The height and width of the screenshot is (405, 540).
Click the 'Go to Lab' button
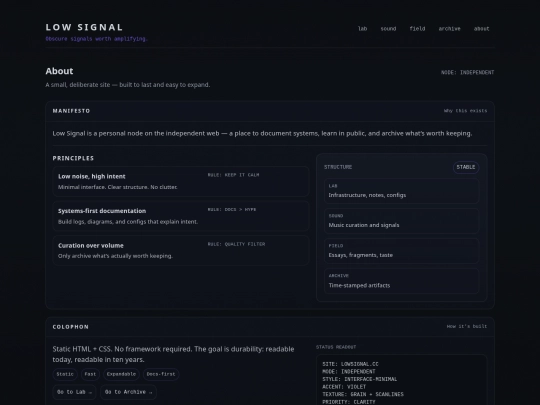[74, 392]
